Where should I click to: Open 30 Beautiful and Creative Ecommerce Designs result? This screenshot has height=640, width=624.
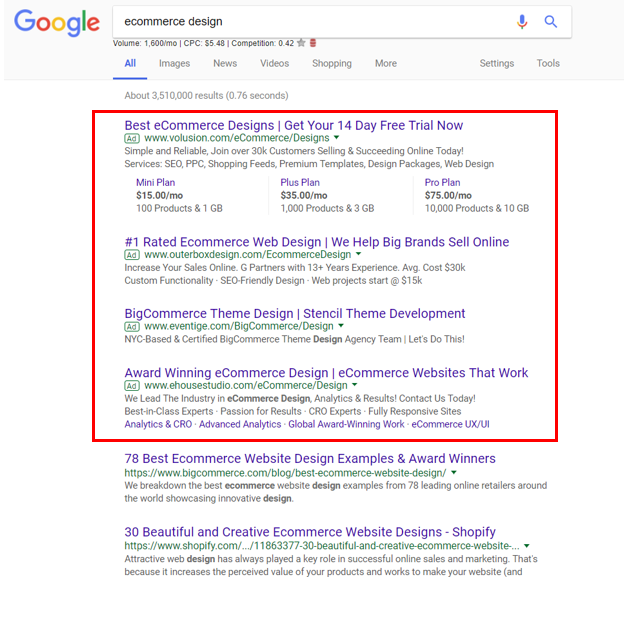[x=310, y=532]
